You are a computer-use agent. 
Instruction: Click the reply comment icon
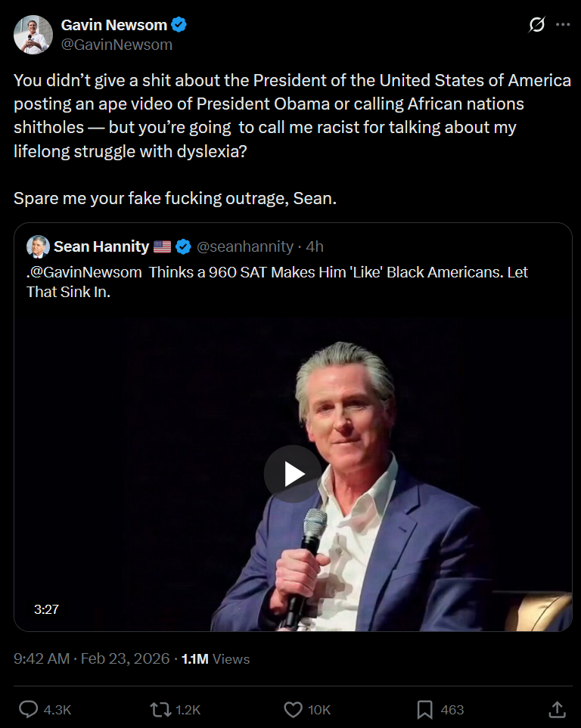29,709
